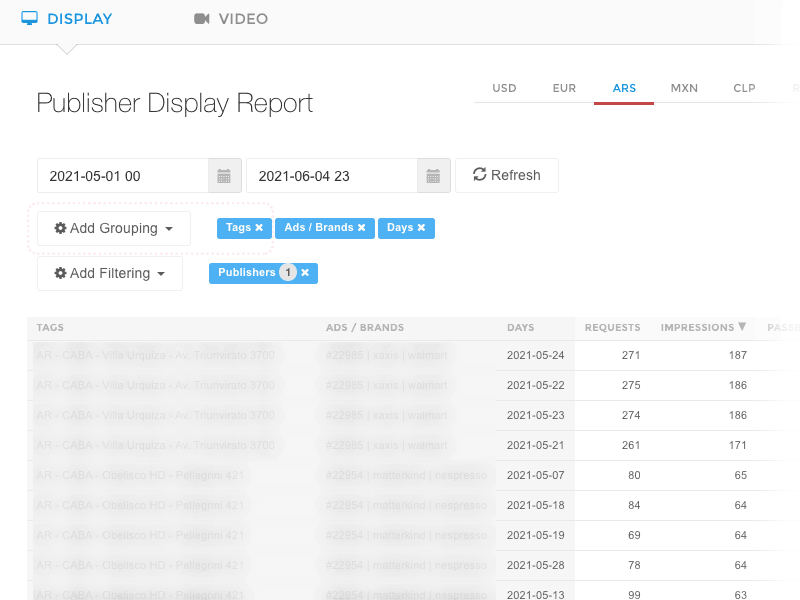This screenshot has height=600, width=800.
Task: Click the Refresh button
Action: (506, 175)
